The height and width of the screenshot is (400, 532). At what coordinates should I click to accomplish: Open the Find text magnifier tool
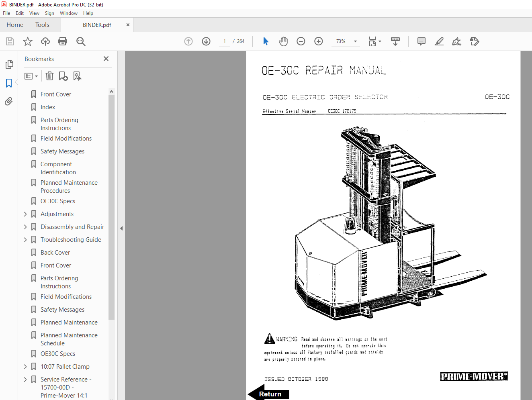(x=81, y=41)
